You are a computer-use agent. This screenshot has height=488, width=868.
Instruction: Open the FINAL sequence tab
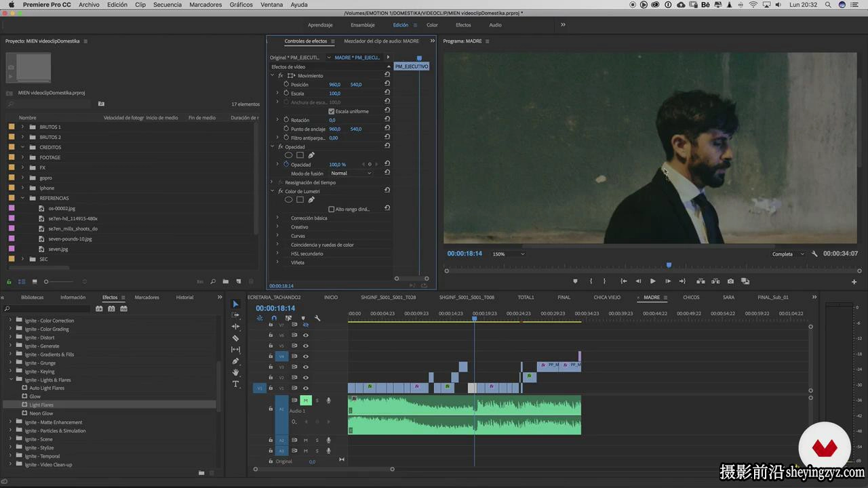[x=564, y=297]
